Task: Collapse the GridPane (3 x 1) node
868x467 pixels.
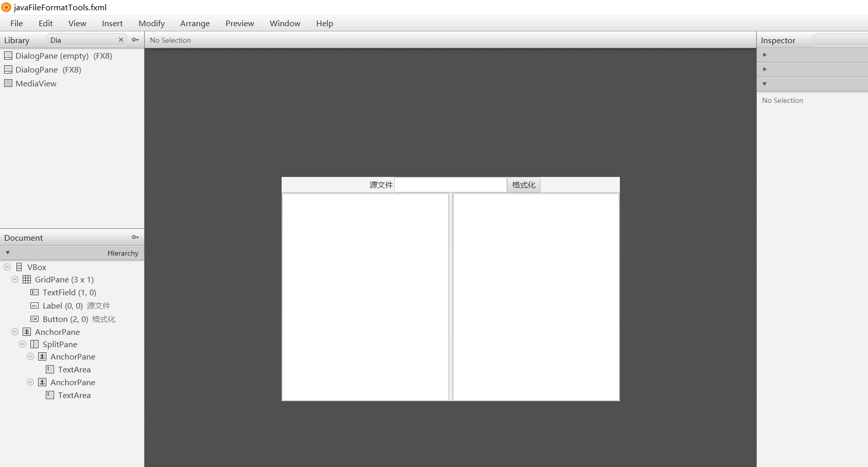Action: [15, 279]
